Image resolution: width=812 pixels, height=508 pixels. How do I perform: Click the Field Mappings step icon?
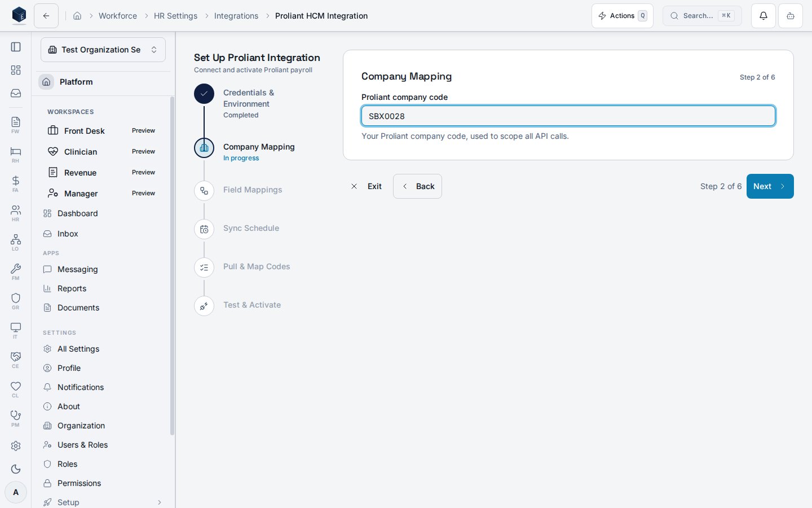[x=204, y=191]
